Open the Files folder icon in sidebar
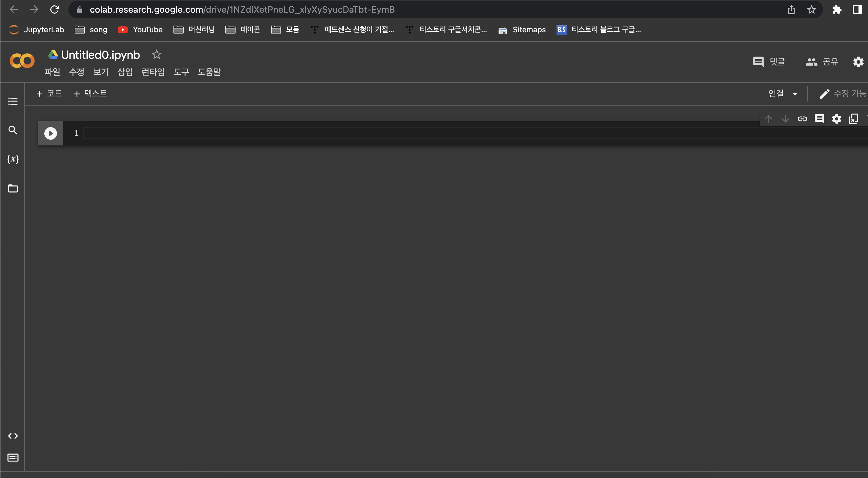 pyautogui.click(x=13, y=188)
